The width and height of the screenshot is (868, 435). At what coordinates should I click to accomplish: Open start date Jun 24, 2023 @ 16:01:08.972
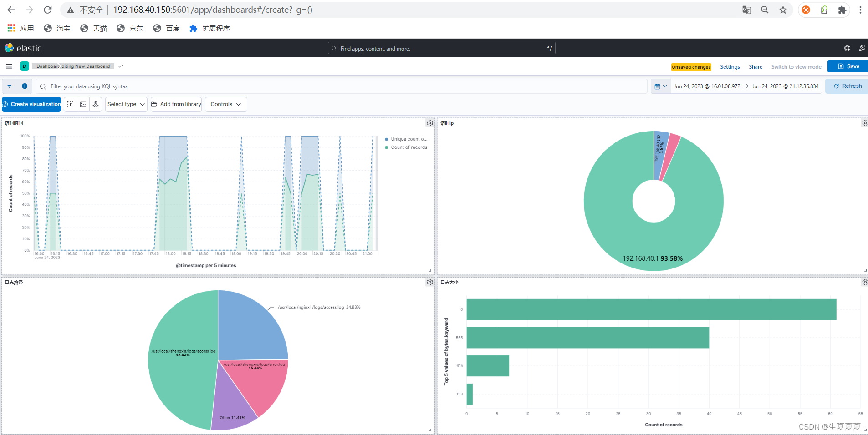[707, 86]
